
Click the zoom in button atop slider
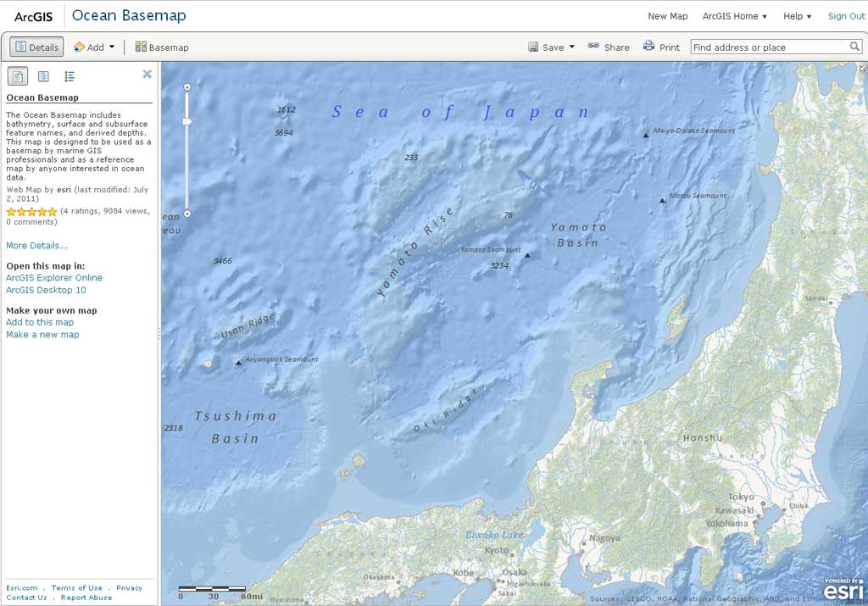[x=187, y=87]
